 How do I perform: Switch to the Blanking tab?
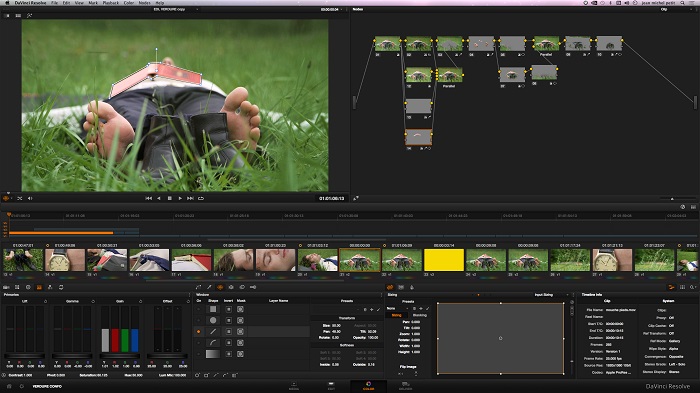point(420,315)
